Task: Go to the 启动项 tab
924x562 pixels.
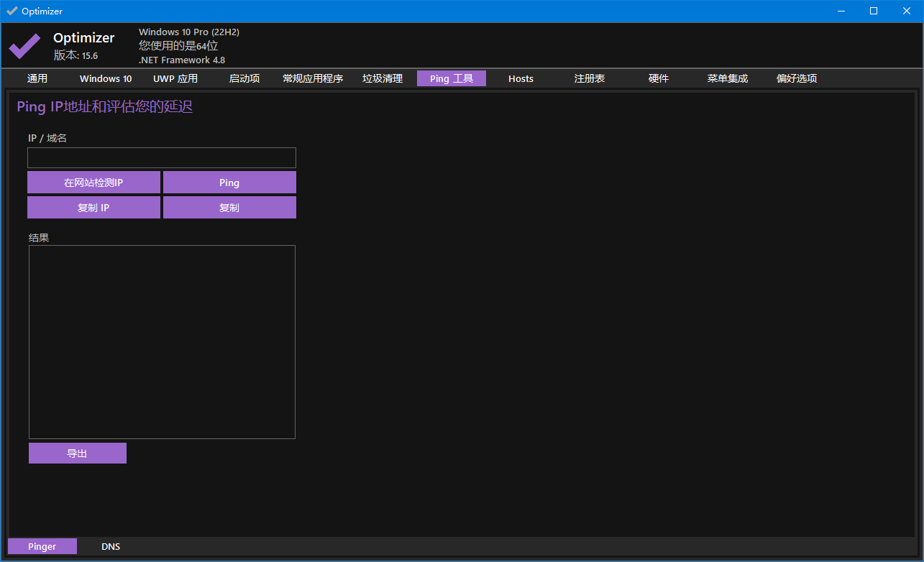Action: click(244, 78)
